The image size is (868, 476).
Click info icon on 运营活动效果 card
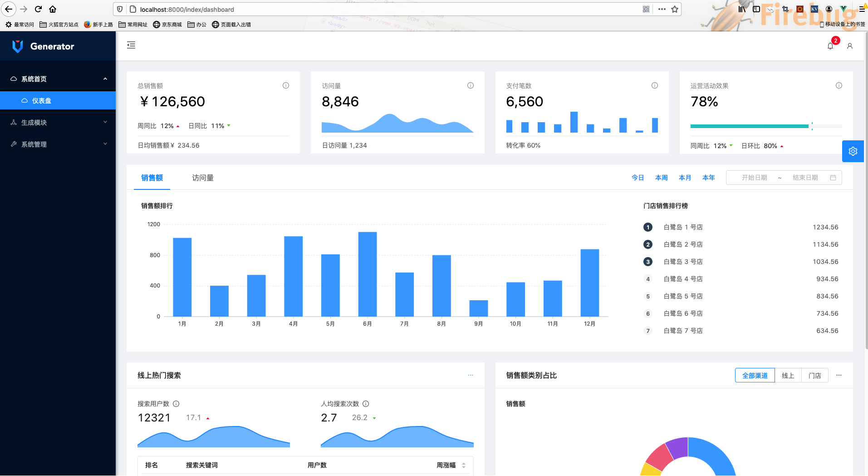[839, 85]
